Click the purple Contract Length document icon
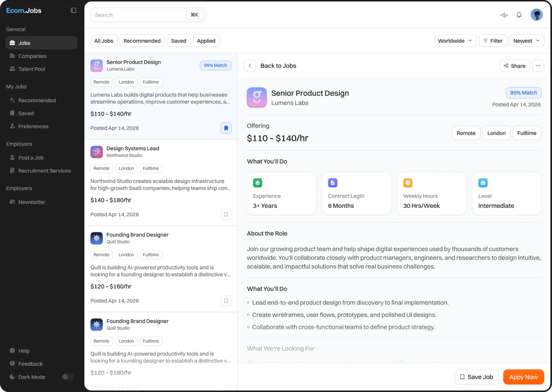The width and height of the screenshot is (552, 392). pyautogui.click(x=332, y=183)
